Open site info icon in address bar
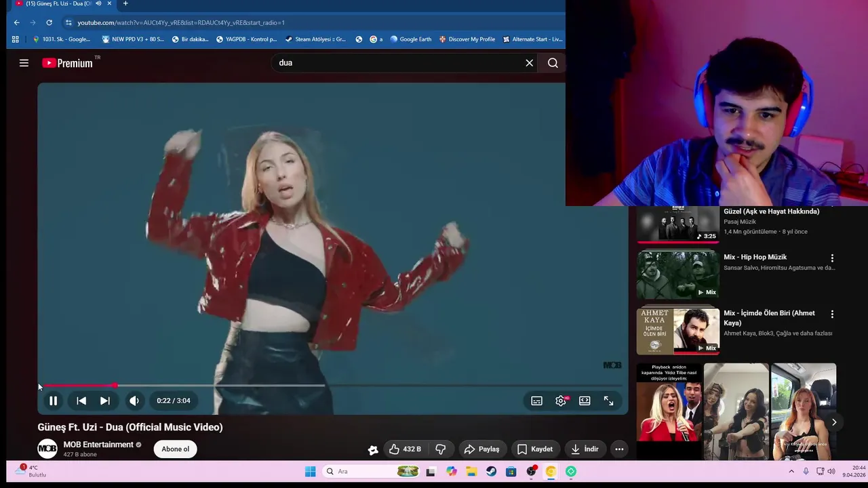868x488 pixels. pos(68,22)
